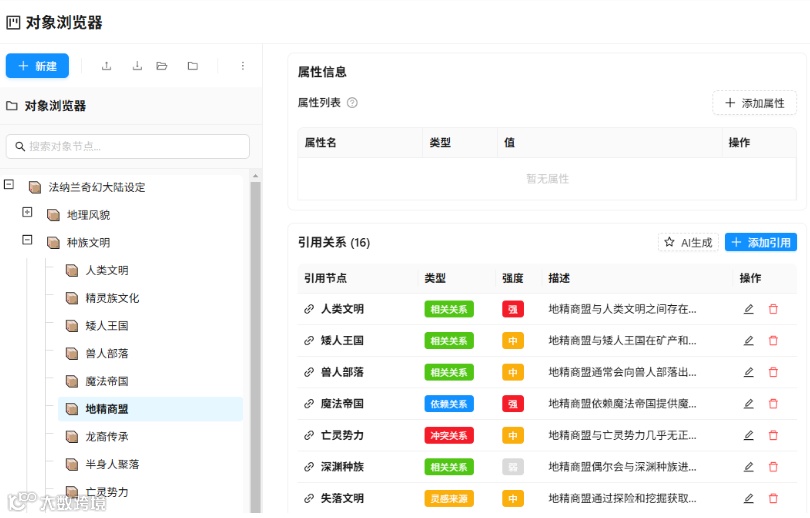This screenshot has height=518, width=810.
Task: Collapse the 法纳兰奇幻大陆设定 root node
Action: click(9, 184)
